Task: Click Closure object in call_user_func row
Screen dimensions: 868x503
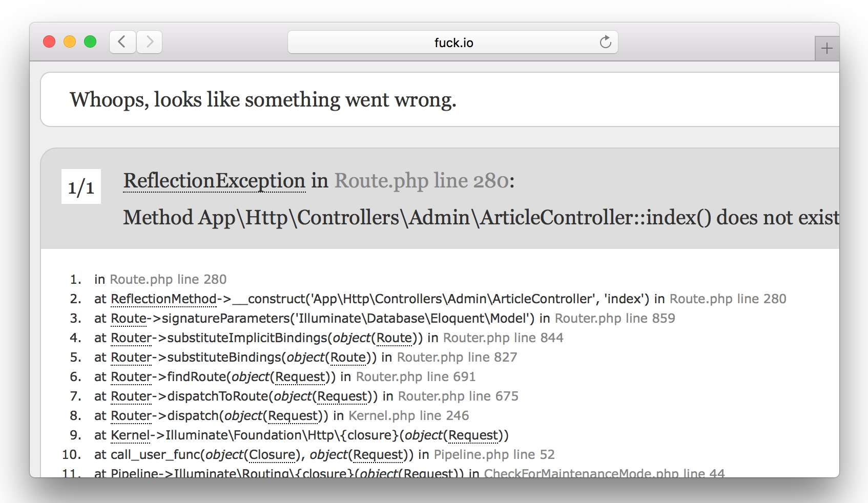Action: [x=273, y=454]
